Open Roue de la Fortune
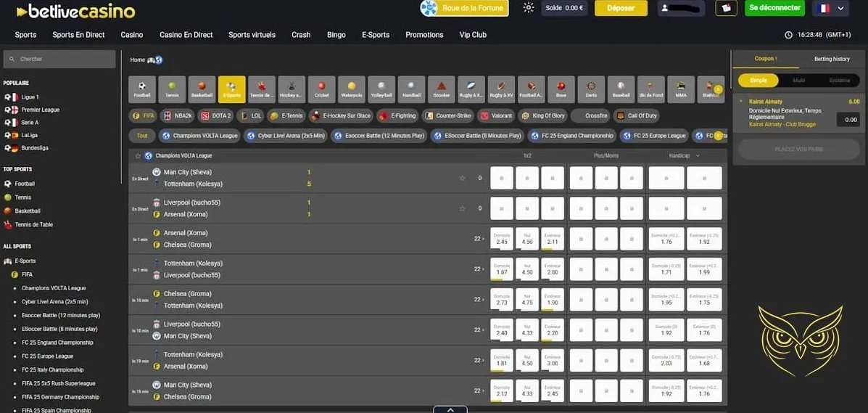868x413 pixels. (464, 8)
